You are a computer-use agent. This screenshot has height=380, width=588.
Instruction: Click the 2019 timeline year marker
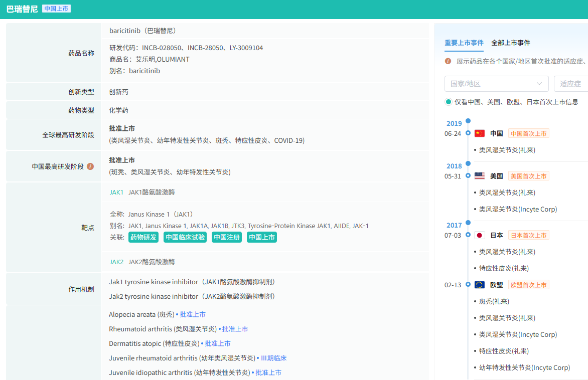[454, 123]
